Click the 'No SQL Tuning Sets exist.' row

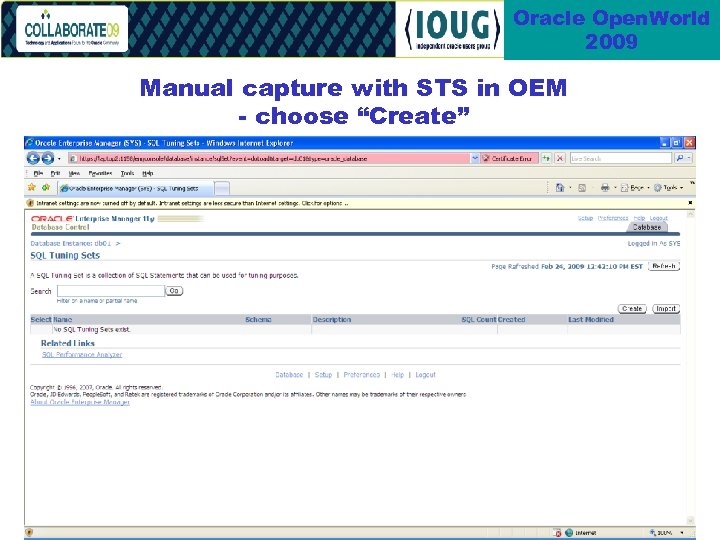pos(355,330)
